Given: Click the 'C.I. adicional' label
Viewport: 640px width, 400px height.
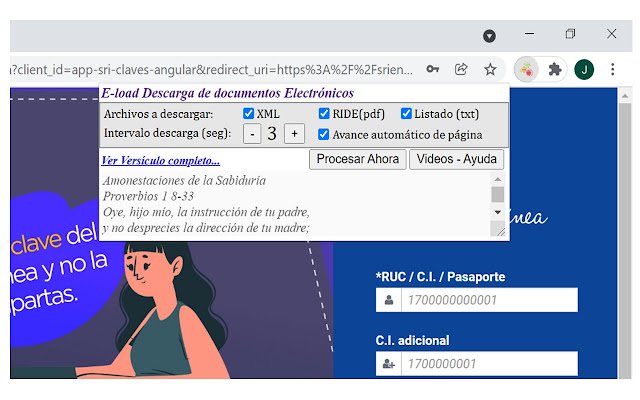Looking at the screenshot, I should pos(412,340).
